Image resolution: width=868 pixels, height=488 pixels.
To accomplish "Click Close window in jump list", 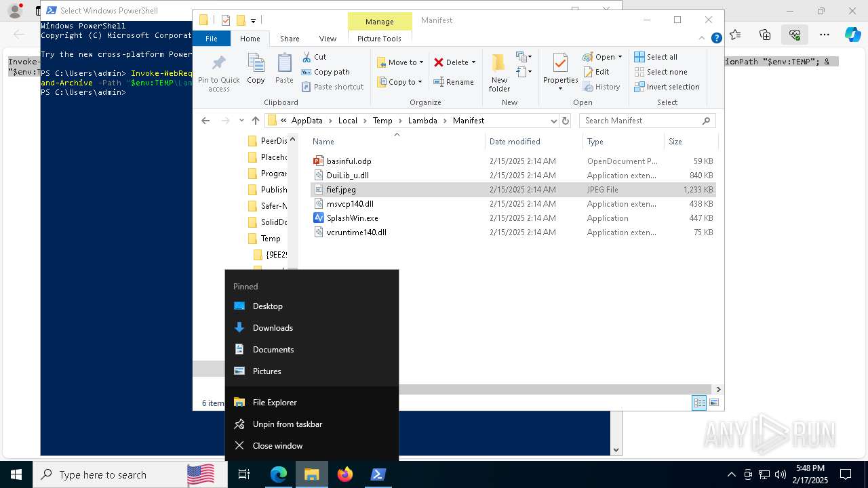I will 312,446.
